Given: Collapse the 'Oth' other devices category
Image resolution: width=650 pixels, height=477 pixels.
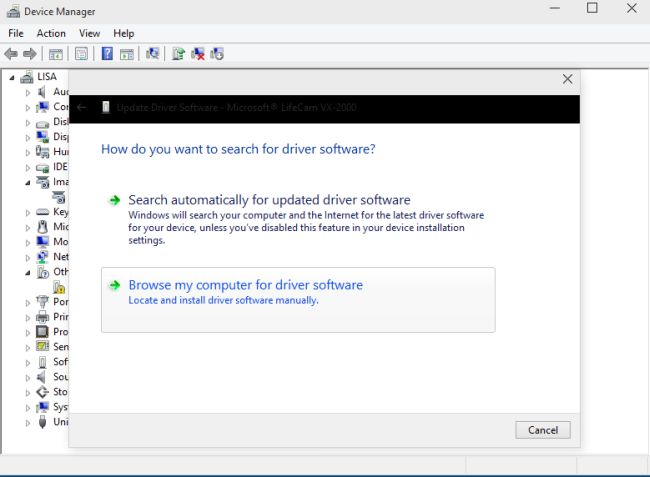Looking at the screenshot, I should tap(28, 273).
